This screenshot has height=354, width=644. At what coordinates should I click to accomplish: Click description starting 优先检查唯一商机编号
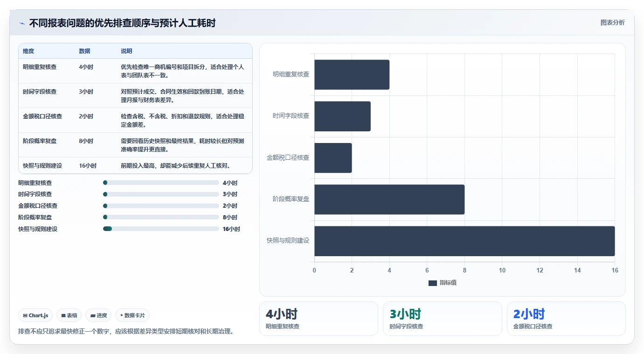point(182,71)
